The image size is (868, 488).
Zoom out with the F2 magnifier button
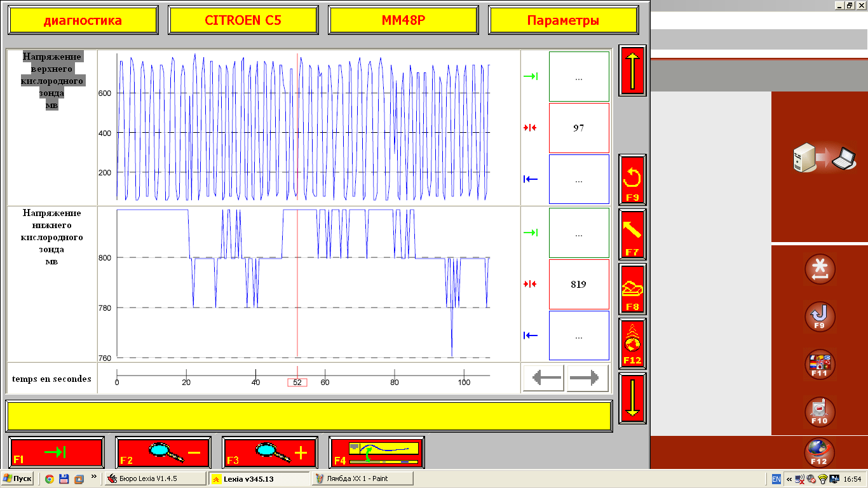pyautogui.click(x=163, y=452)
